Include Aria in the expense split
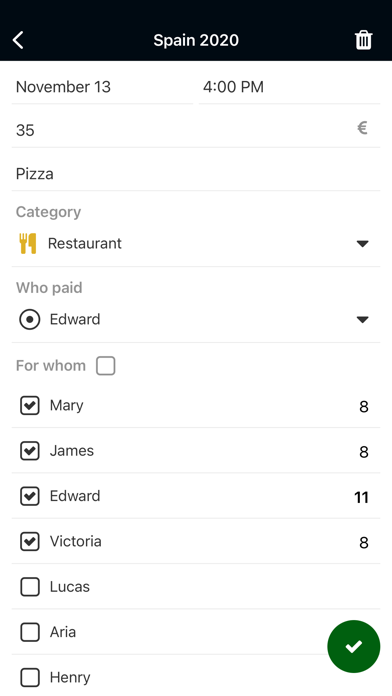Image resolution: width=392 pixels, height=696 pixels. pyautogui.click(x=30, y=632)
